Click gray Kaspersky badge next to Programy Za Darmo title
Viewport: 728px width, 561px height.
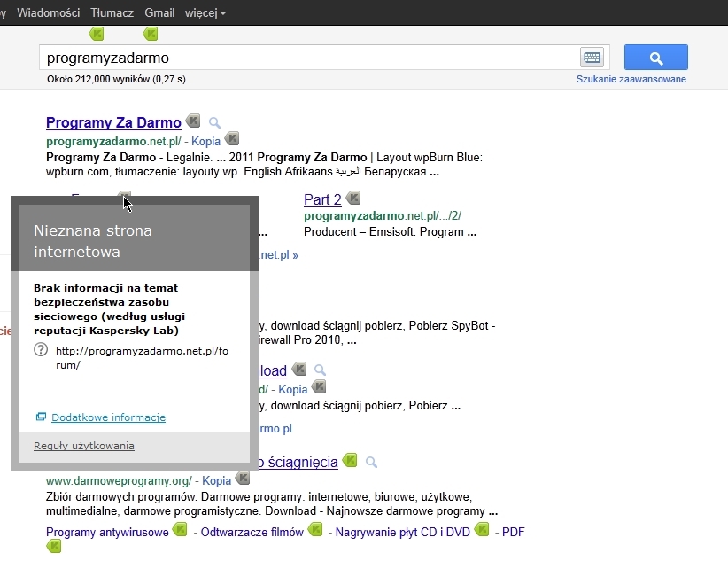click(193, 121)
